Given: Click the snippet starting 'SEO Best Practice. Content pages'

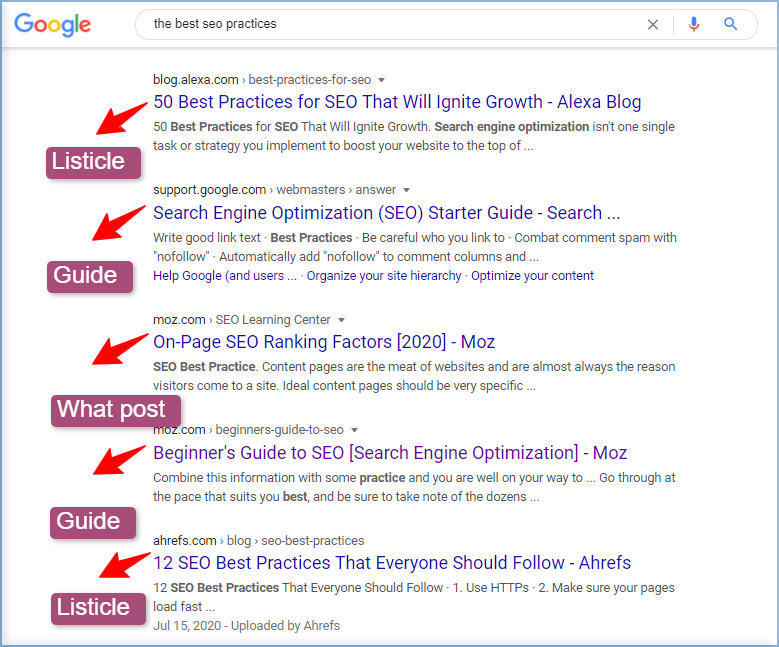Looking at the screenshot, I should (x=414, y=376).
